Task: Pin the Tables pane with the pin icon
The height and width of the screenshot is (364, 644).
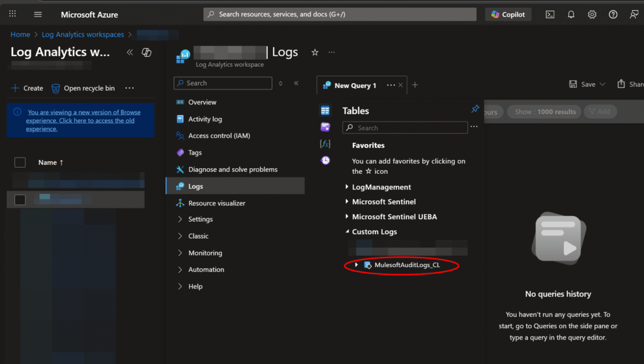Action: [x=475, y=110]
